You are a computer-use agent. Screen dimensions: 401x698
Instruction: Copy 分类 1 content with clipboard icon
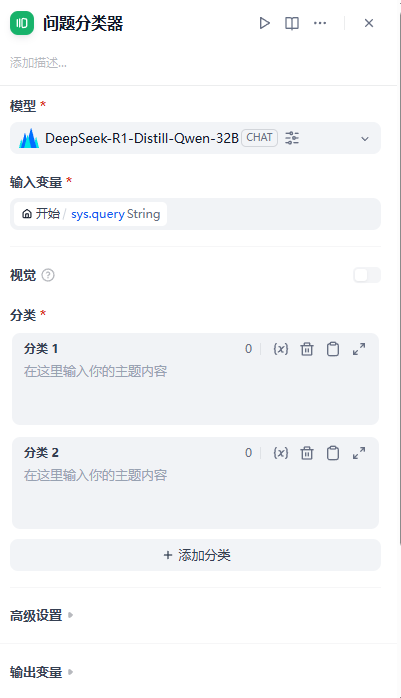click(x=333, y=349)
